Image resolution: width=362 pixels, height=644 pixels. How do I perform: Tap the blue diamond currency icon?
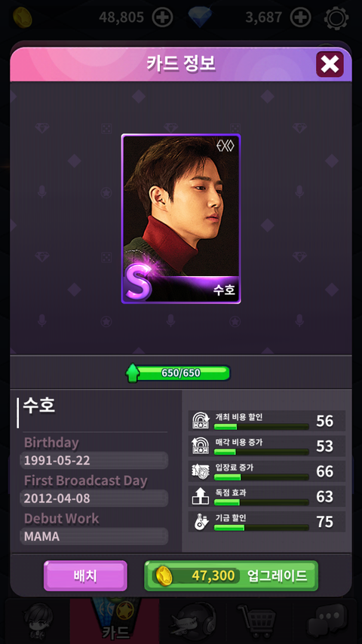(x=200, y=17)
